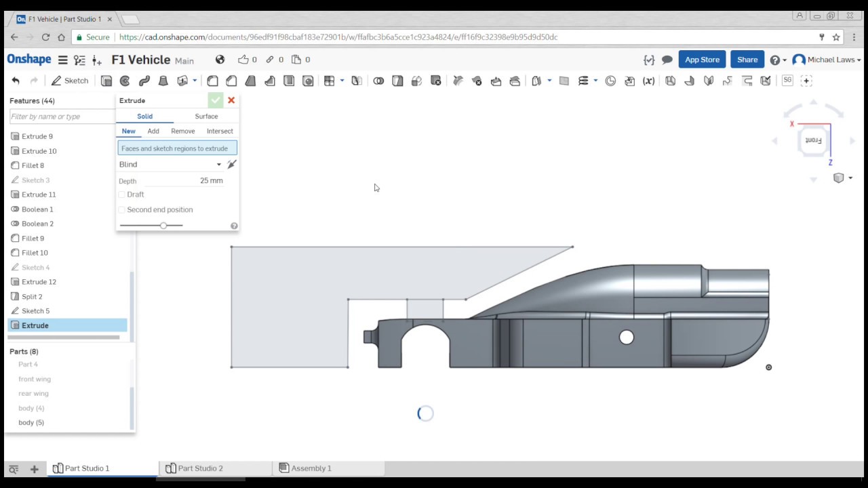Select the Revolve tool
This screenshot has width=868, height=488.
point(125,81)
